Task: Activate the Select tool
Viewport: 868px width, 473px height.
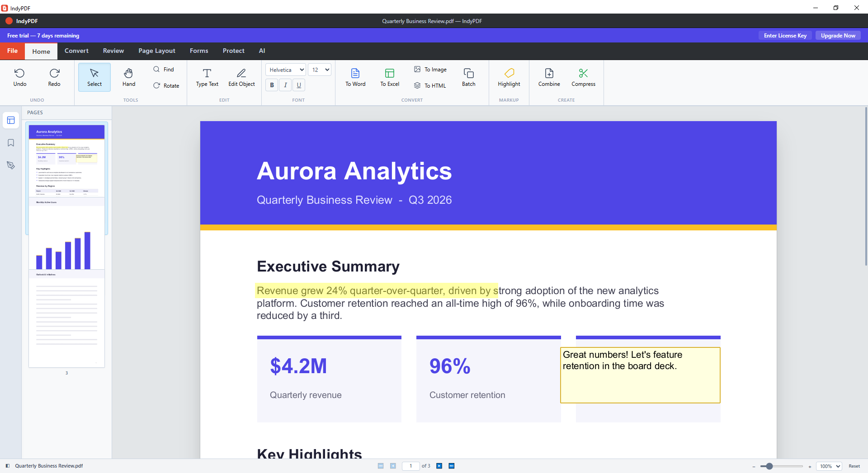Action: tap(94, 77)
